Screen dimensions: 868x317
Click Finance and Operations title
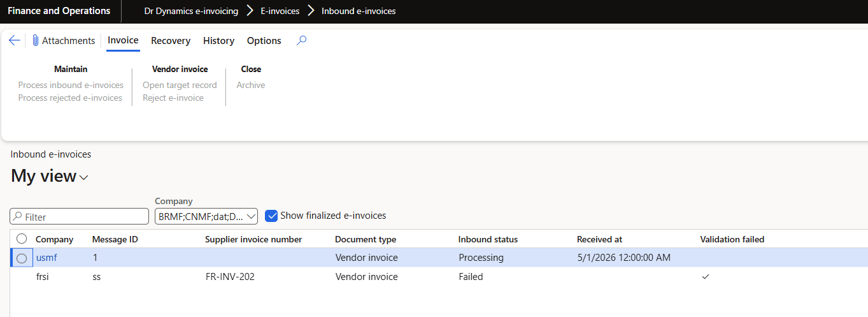[x=59, y=11]
